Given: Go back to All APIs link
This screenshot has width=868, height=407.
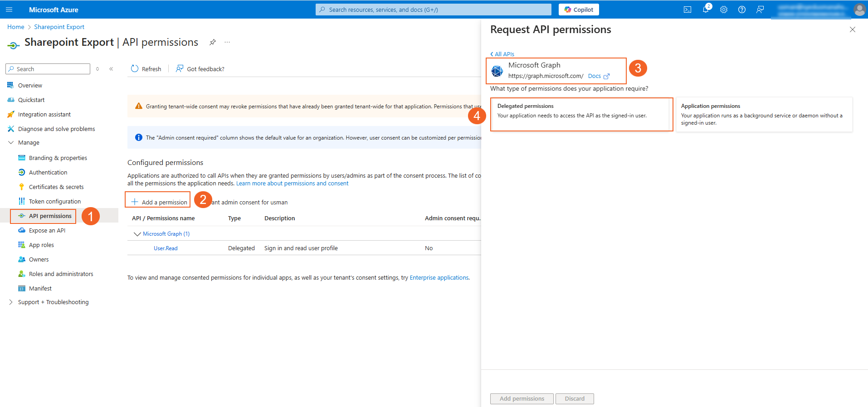Looking at the screenshot, I should [x=502, y=54].
